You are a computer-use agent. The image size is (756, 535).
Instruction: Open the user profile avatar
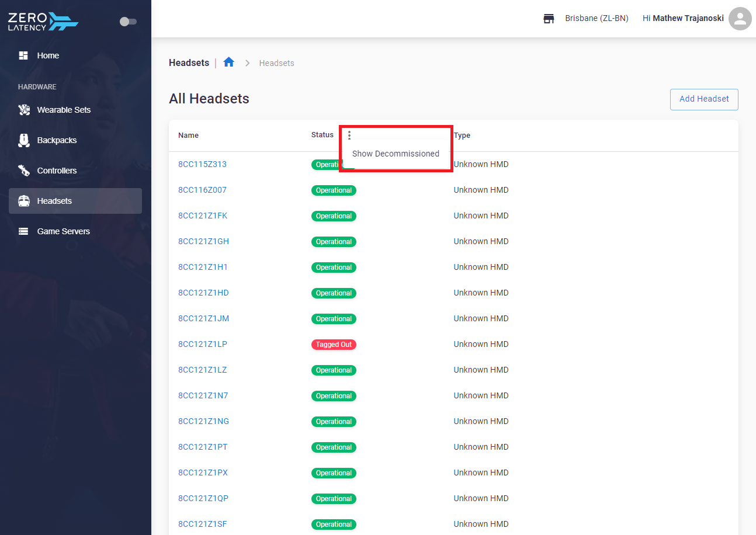point(740,19)
